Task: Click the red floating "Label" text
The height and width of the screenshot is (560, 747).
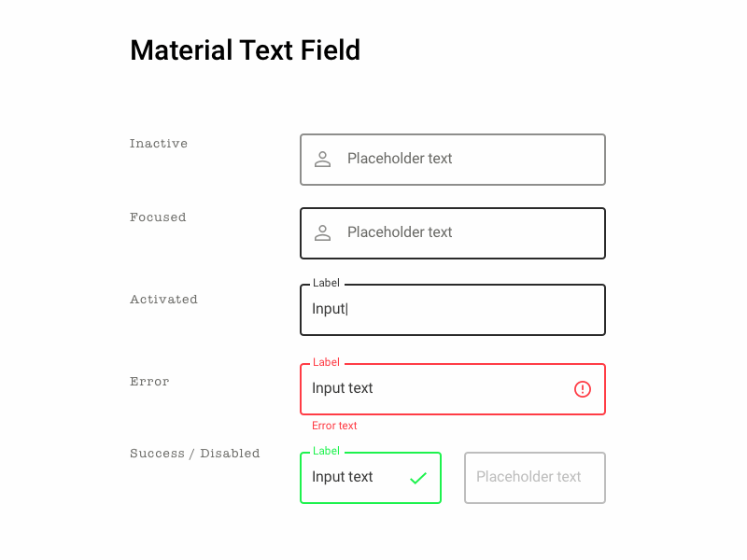Action: (x=326, y=362)
